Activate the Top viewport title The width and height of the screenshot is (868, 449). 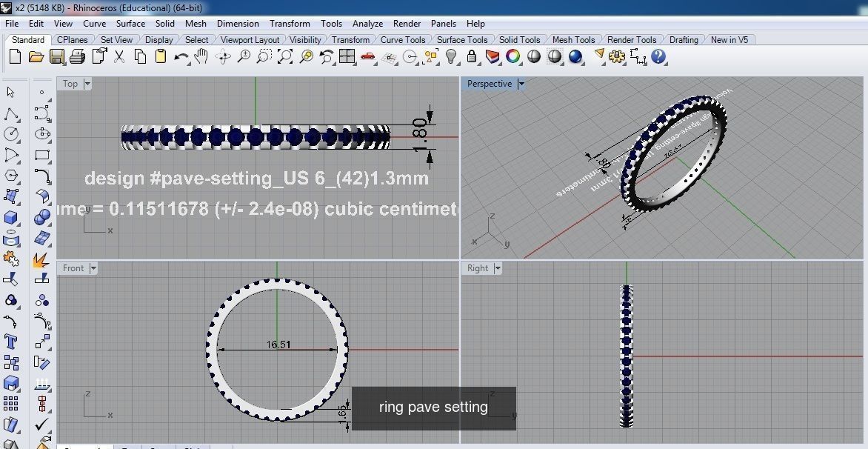point(70,84)
